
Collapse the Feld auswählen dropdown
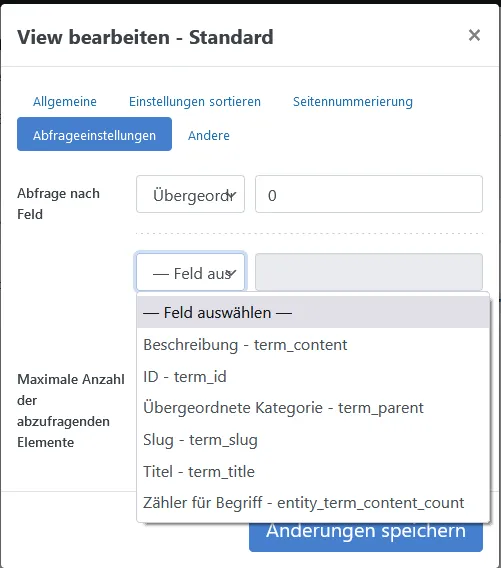[x=191, y=272]
